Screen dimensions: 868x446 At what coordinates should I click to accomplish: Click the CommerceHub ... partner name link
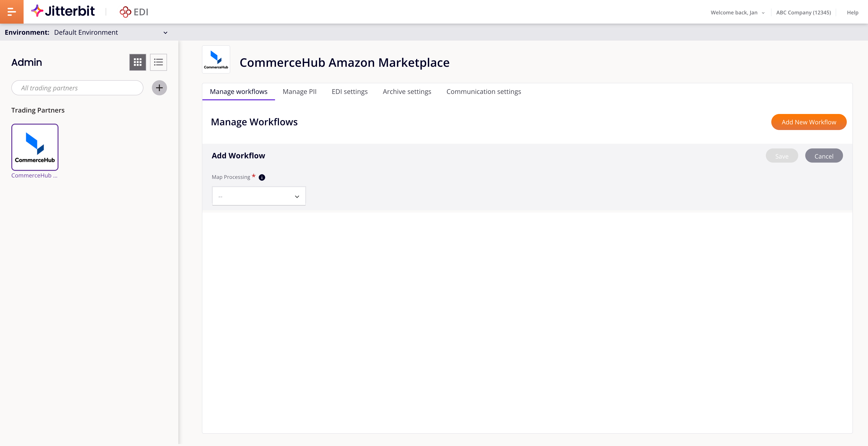click(34, 175)
